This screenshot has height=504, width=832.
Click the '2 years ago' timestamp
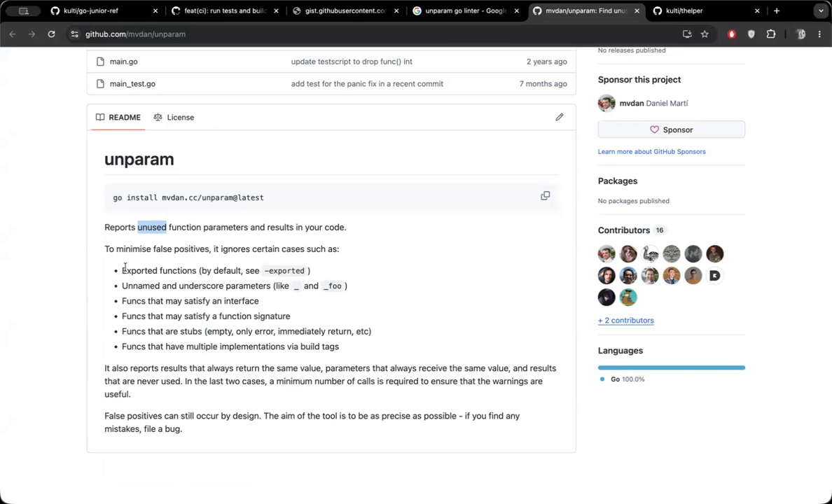tap(546, 62)
